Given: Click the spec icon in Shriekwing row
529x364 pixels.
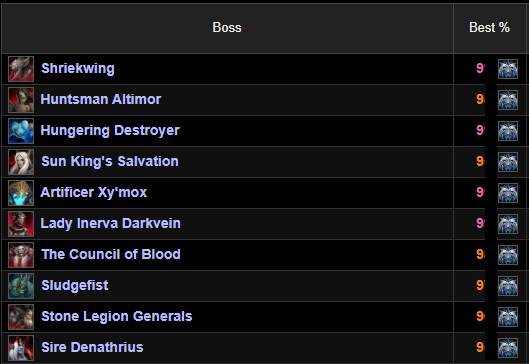Looking at the screenshot, I should point(508,69).
